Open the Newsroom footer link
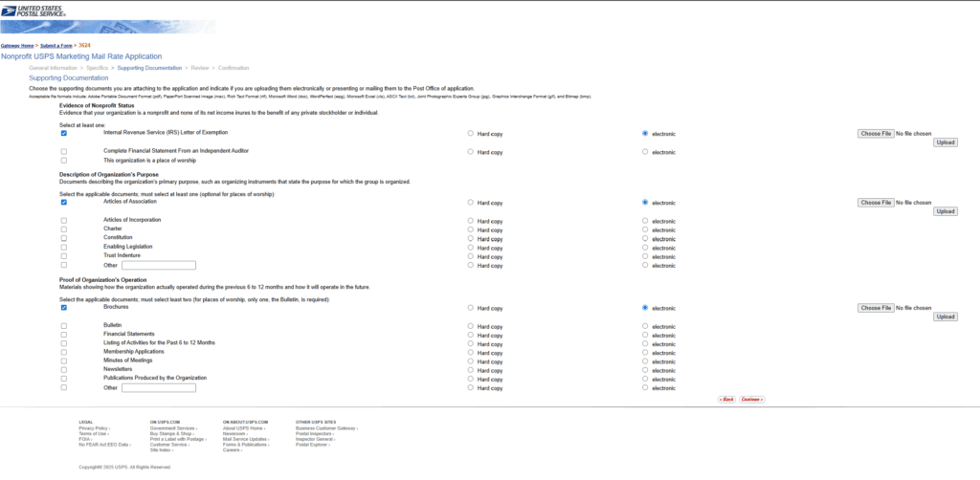The width and height of the screenshot is (980, 480). [235, 434]
